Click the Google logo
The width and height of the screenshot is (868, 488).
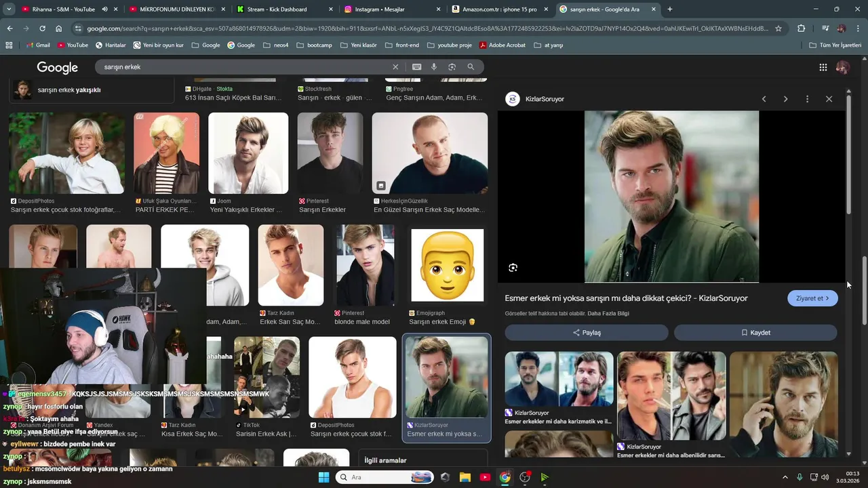click(x=57, y=67)
